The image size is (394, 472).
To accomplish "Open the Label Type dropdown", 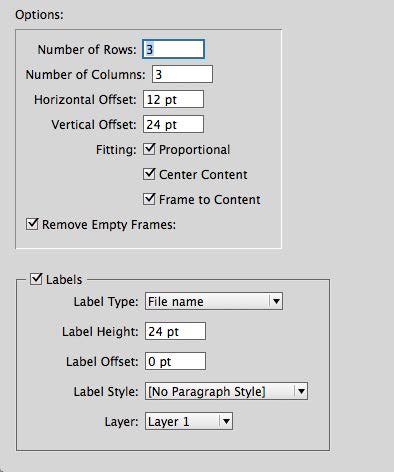I will [x=214, y=301].
